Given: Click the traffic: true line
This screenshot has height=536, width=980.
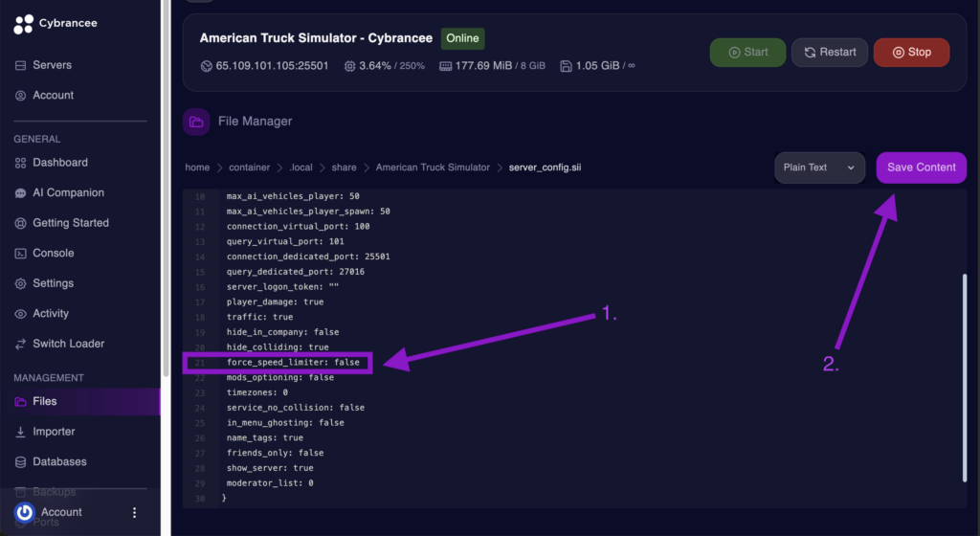Looking at the screenshot, I should coord(259,317).
